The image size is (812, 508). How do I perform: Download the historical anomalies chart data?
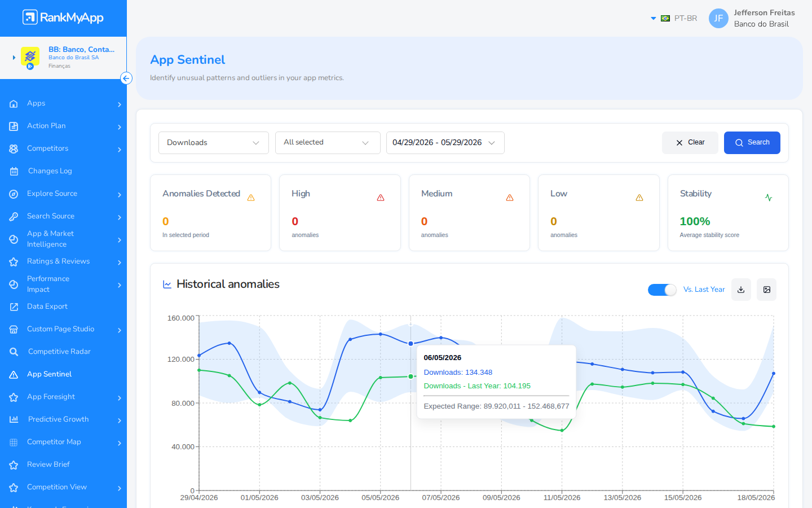[741, 290]
